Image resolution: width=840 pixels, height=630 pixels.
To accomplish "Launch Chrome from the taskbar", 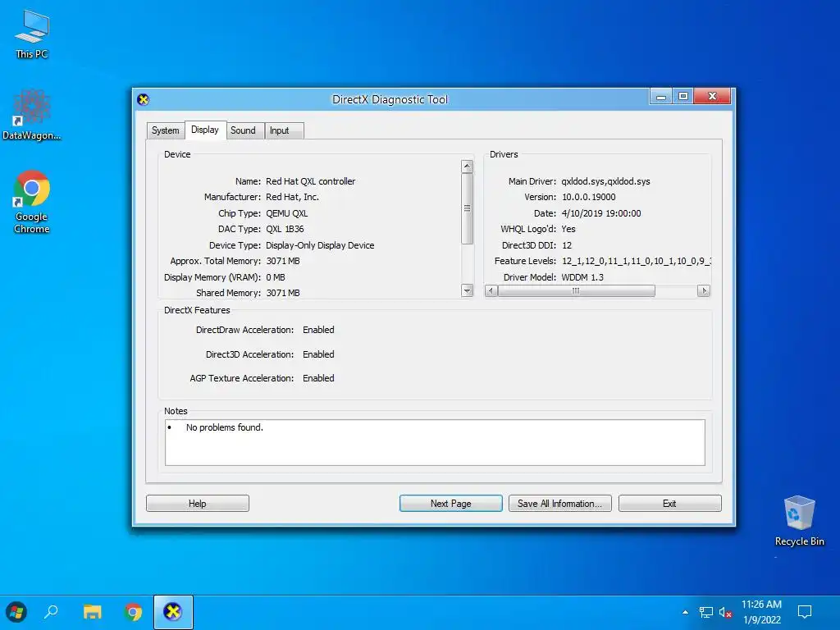I will 133,612.
